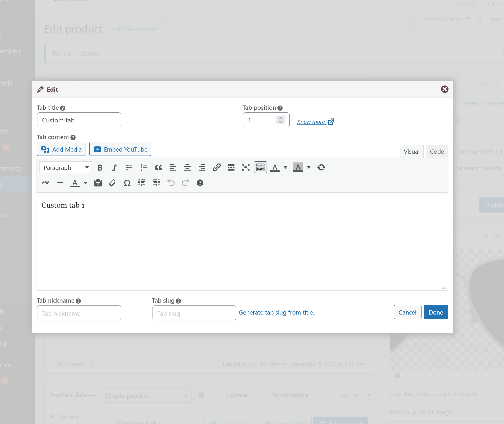Screen dimensions: 504x424
Task: Toggle bold formatting in the editor
Action: 100,167
